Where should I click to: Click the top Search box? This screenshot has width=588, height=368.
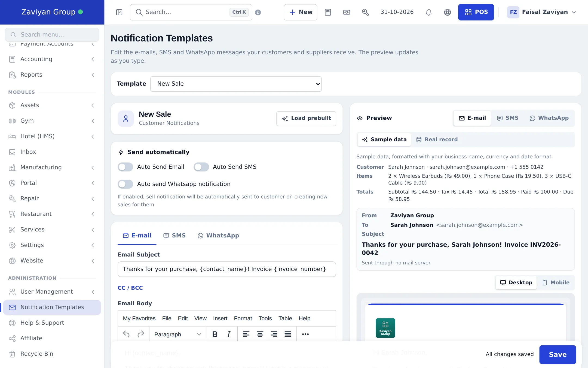point(191,12)
